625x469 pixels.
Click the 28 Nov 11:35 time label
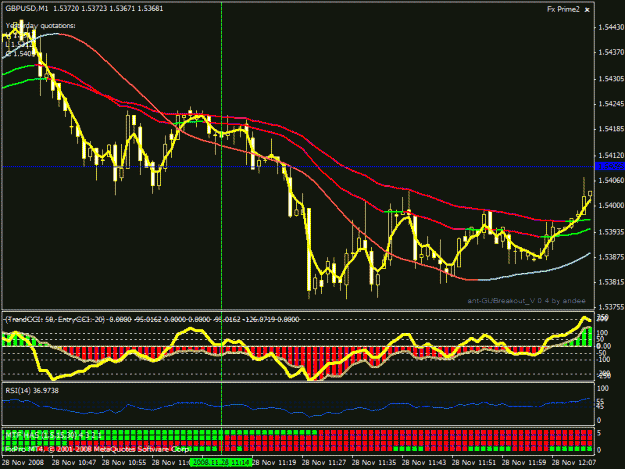374,463
